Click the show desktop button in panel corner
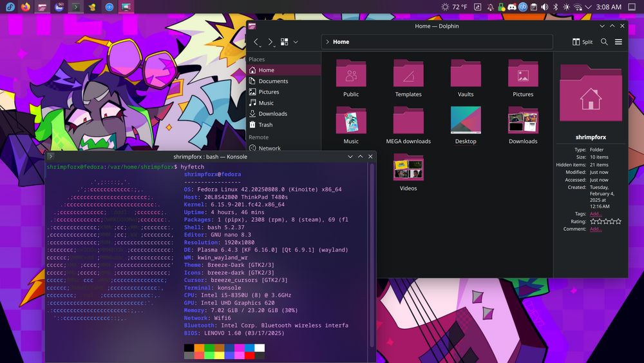 [632, 7]
